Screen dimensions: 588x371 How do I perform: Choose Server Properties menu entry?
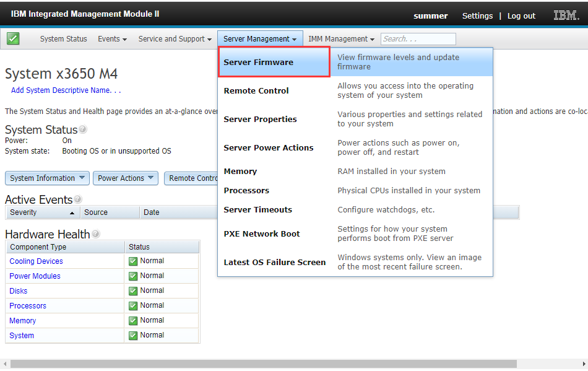coord(260,120)
